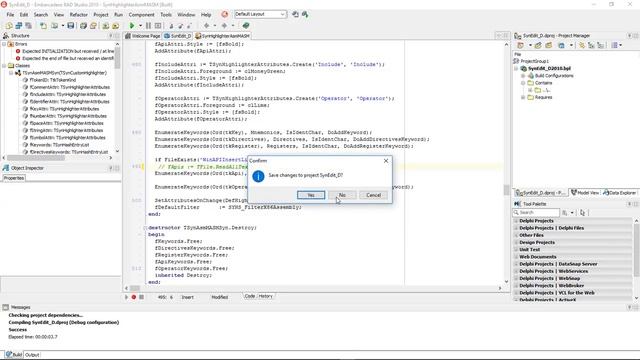Click Activate project icon in Project Manager
The image size is (640, 360).
520,45
